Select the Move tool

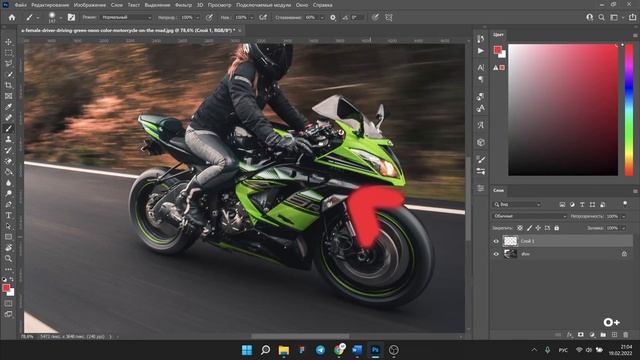8,42
